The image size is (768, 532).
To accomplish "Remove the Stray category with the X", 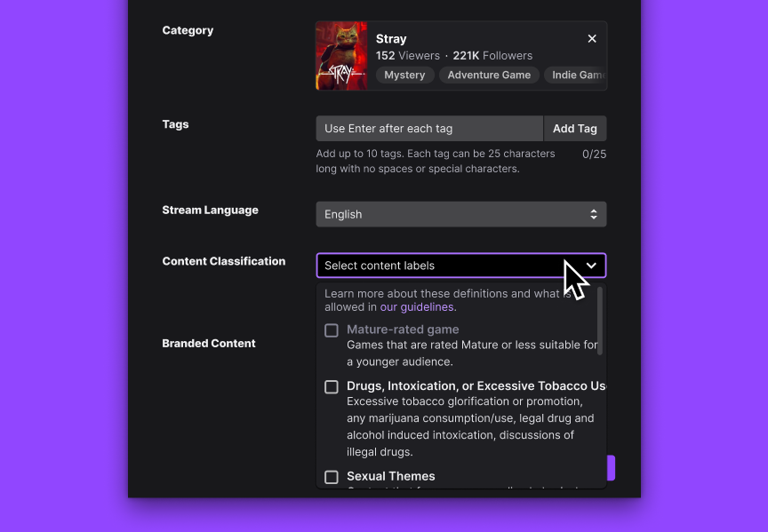I will click(592, 39).
